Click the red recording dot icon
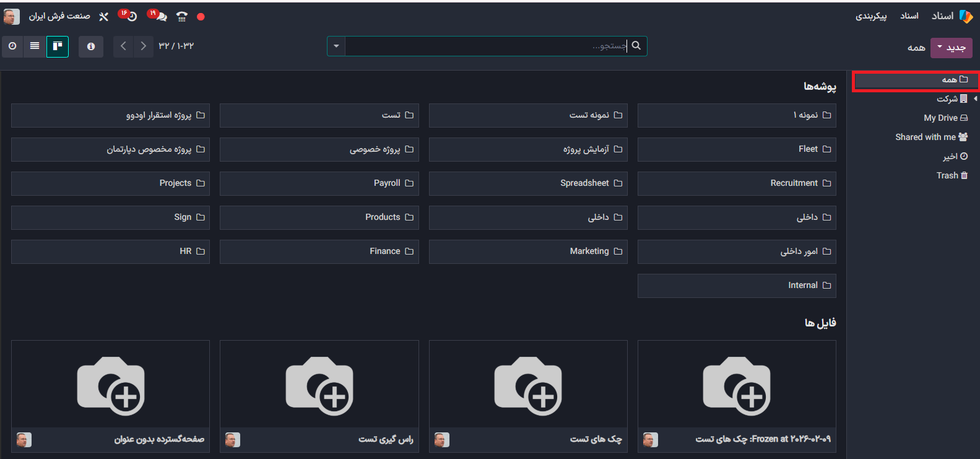 pyautogui.click(x=201, y=17)
